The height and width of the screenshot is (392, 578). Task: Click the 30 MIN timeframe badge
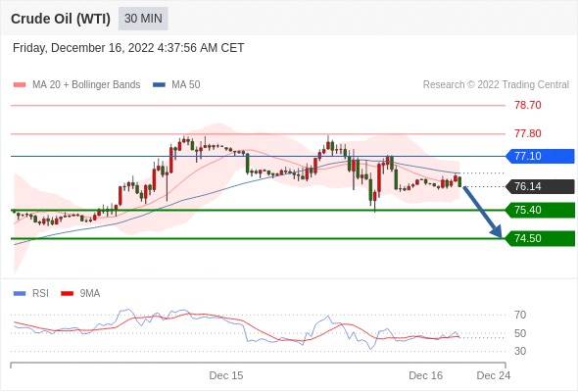[143, 19]
